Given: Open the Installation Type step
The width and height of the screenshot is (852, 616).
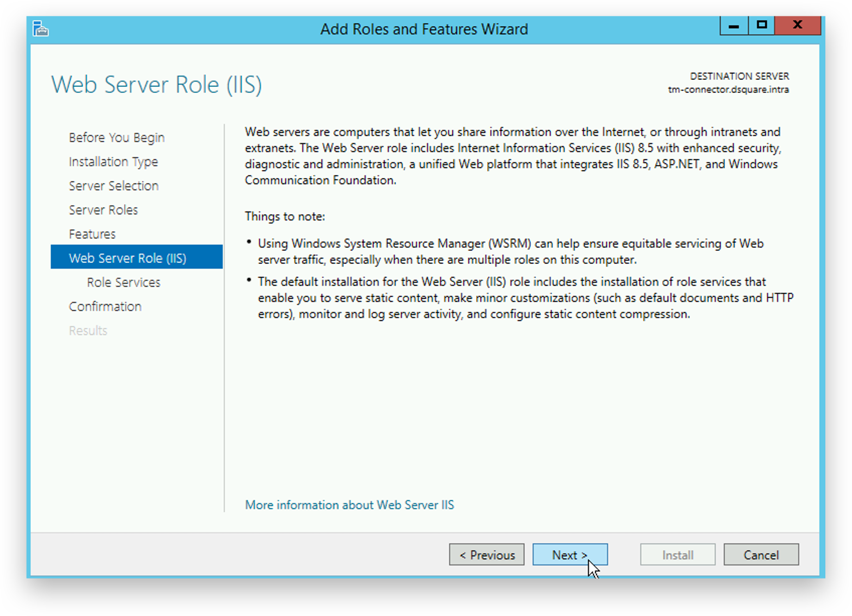Looking at the screenshot, I should tap(113, 162).
